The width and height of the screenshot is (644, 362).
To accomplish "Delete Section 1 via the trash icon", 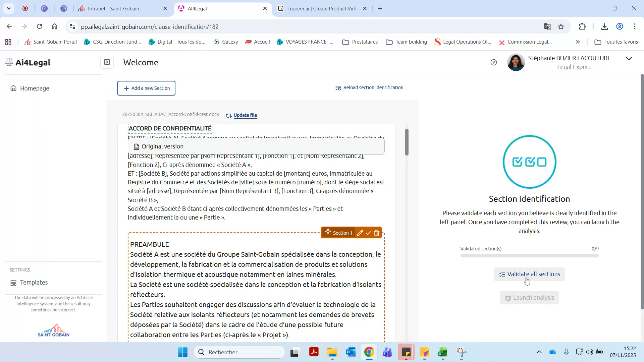I will click(377, 233).
